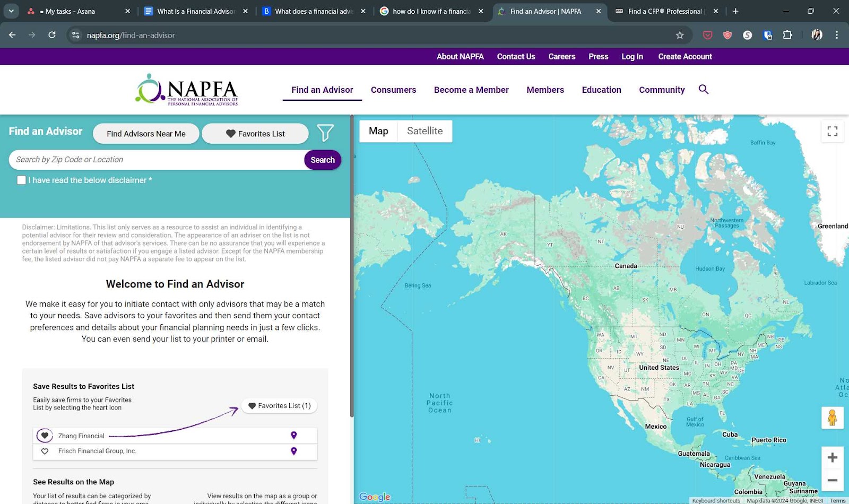The width and height of the screenshot is (849, 504).
Task: Select the Street View pegman icon
Action: coord(832,418)
